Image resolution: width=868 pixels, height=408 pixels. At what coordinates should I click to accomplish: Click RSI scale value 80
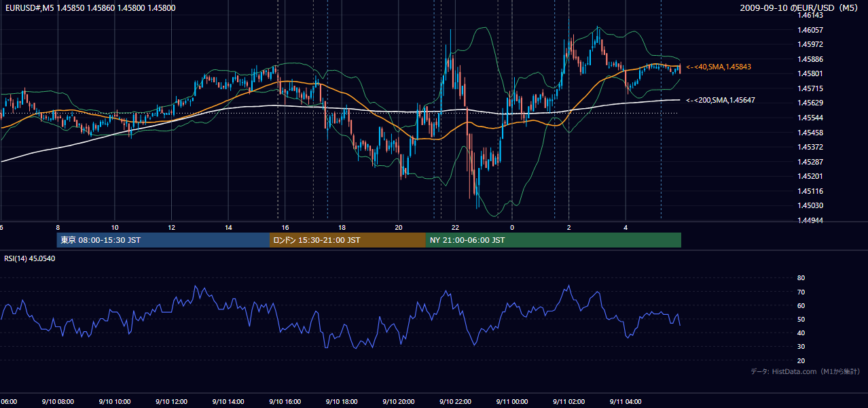(801, 278)
